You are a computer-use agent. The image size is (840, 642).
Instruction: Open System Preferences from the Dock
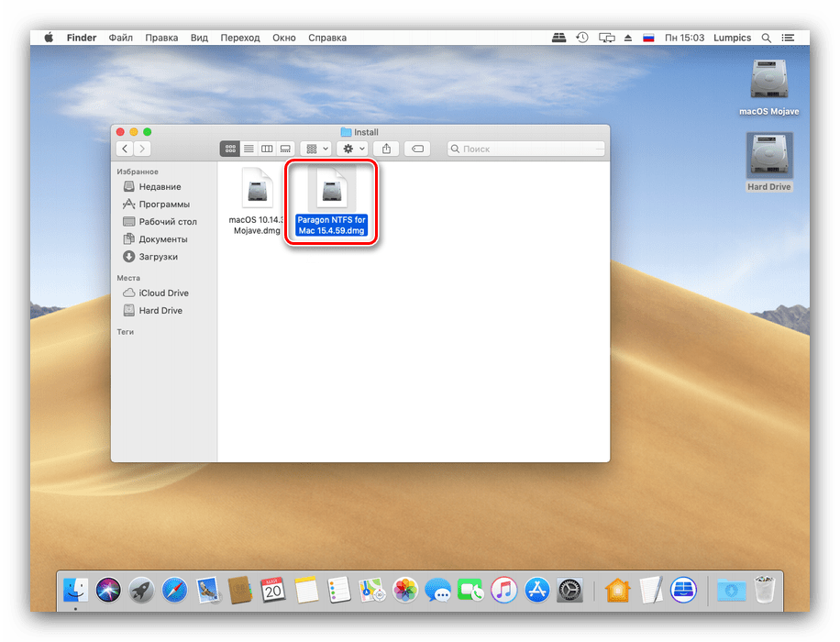(570, 591)
